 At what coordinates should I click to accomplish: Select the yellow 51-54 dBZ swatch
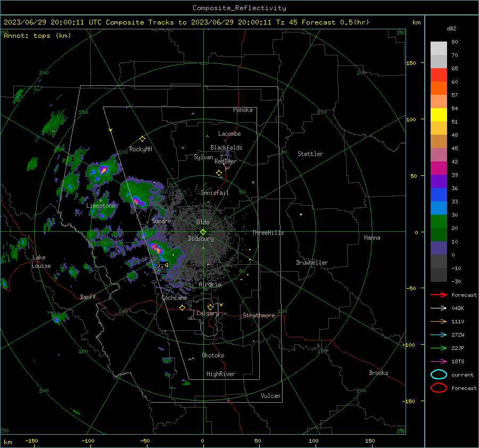coord(439,115)
